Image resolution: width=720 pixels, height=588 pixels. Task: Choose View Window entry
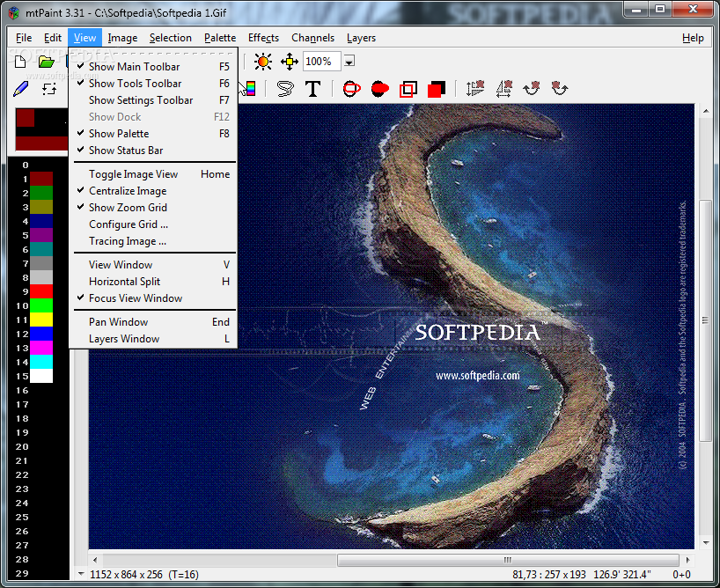[153, 265]
